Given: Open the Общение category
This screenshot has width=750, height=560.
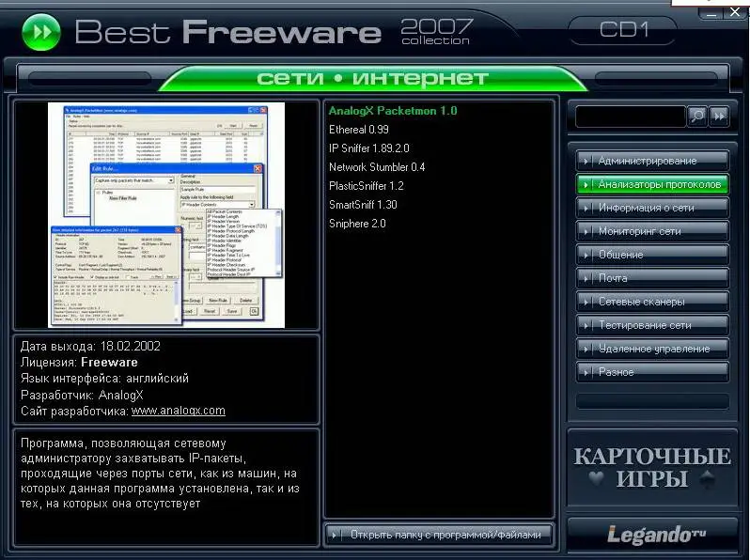Looking at the screenshot, I should coord(652,255).
